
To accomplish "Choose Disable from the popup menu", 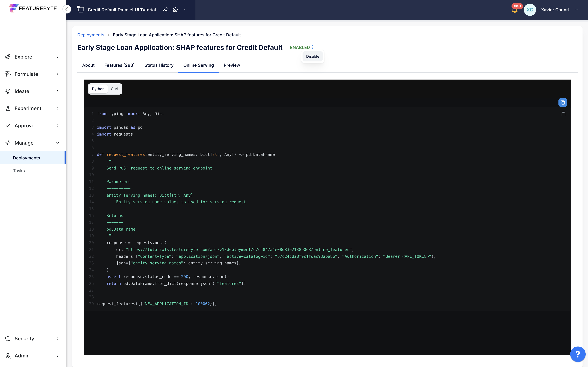I will point(312,56).
